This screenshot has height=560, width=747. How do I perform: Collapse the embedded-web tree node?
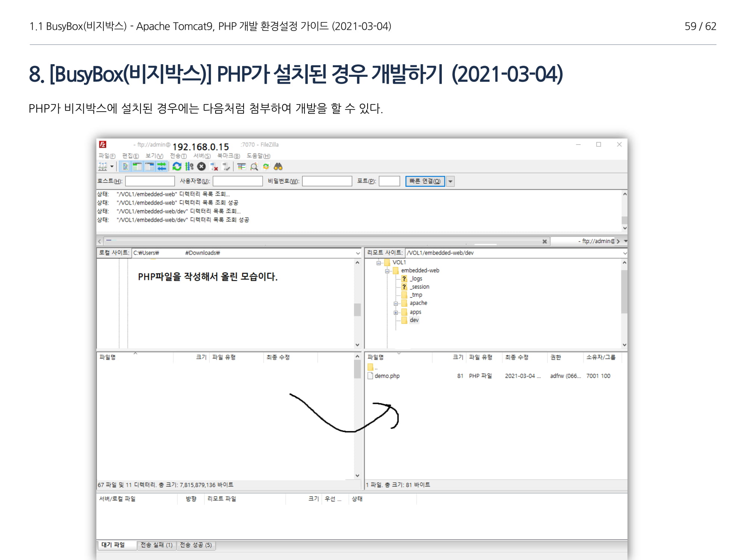point(387,271)
